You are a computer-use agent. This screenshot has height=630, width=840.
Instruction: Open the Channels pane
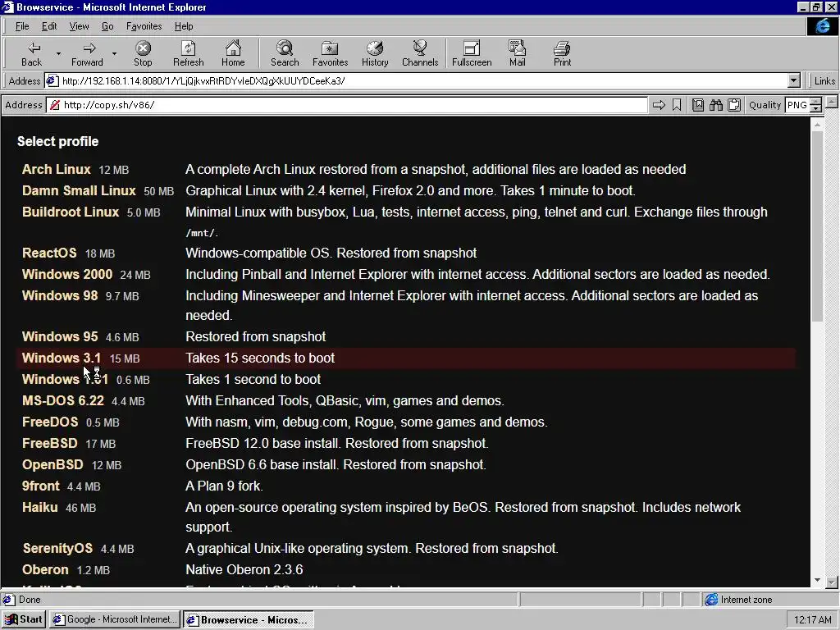[420, 53]
